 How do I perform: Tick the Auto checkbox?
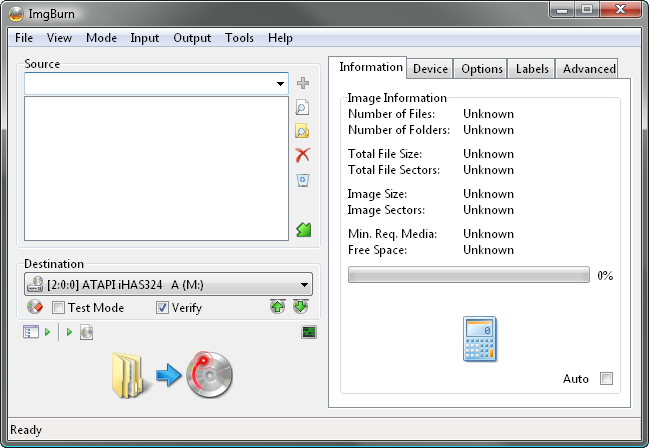606,378
